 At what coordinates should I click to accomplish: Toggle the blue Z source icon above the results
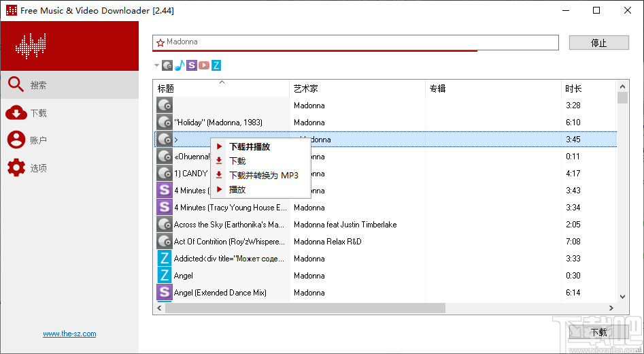click(216, 65)
